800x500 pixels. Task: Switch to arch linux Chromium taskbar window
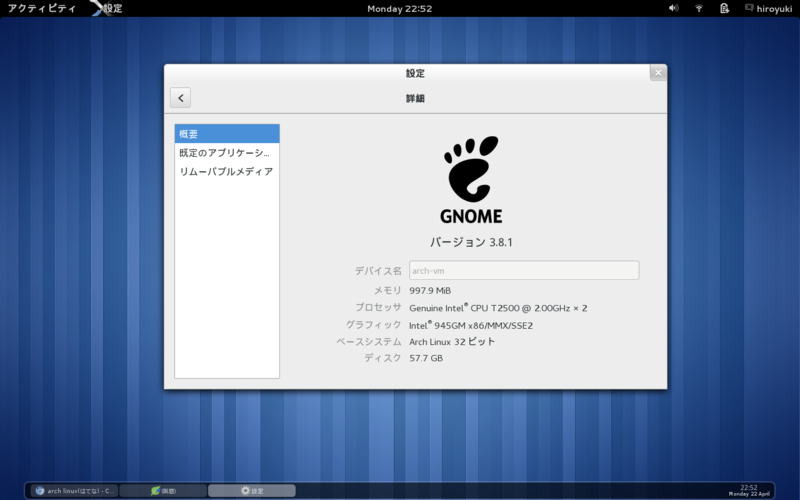coord(74,491)
